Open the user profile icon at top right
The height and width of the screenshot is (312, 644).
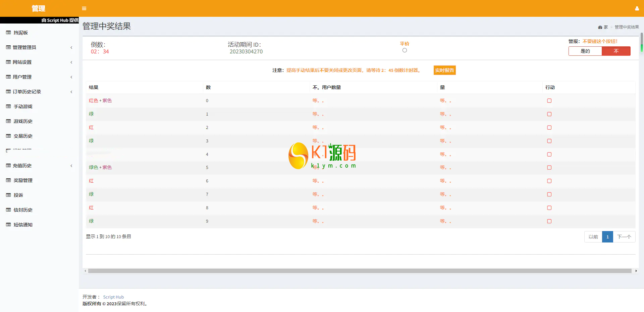[637, 8]
